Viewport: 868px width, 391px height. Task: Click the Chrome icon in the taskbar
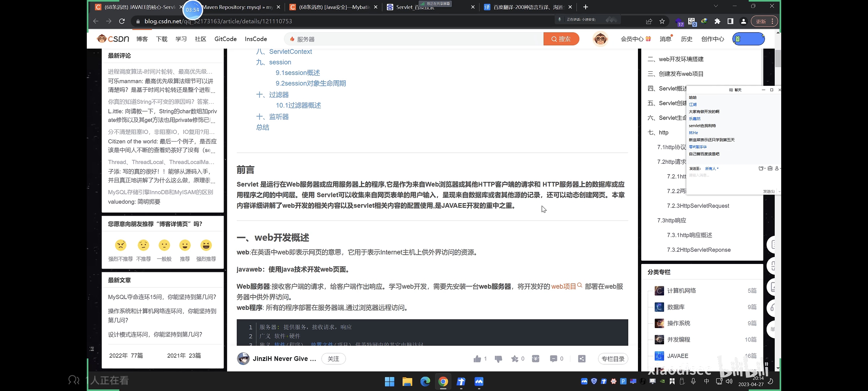point(443,382)
